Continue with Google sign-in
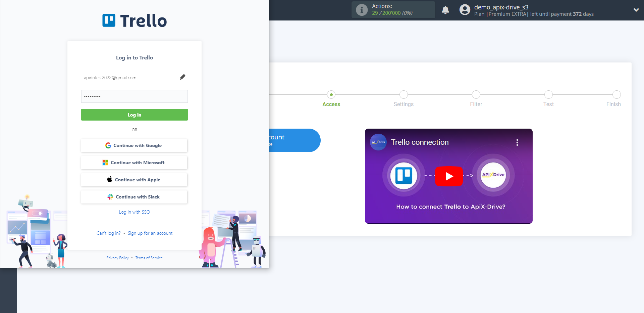Screen dimensions: 644x313 click(134, 145)
